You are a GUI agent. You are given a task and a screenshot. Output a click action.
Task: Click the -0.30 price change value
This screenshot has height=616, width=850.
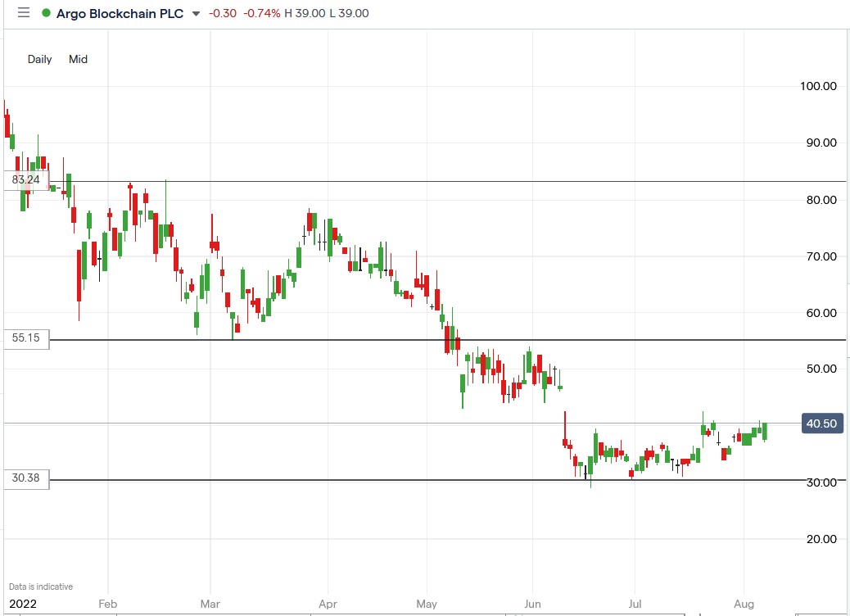223,13
